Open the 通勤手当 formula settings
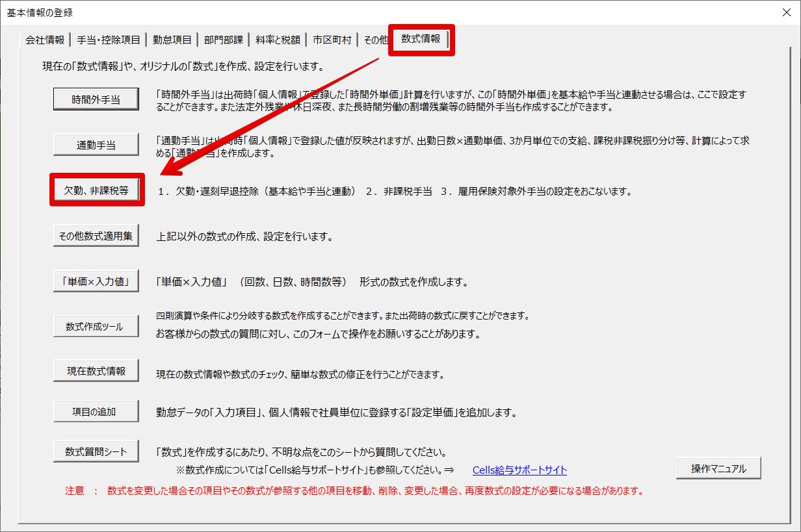Screen dimensions: 801x532 (x=96, y=146)
